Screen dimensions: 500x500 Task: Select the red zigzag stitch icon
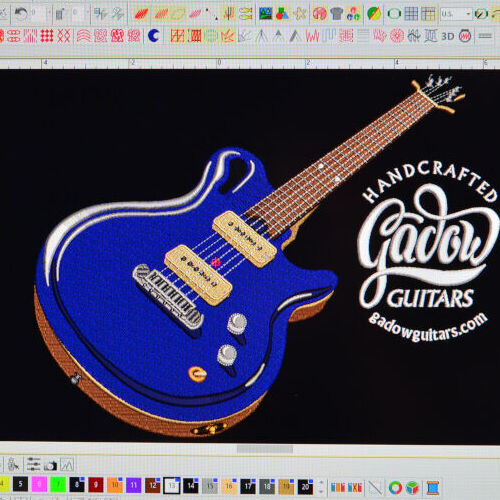click(x=312, y=36)
